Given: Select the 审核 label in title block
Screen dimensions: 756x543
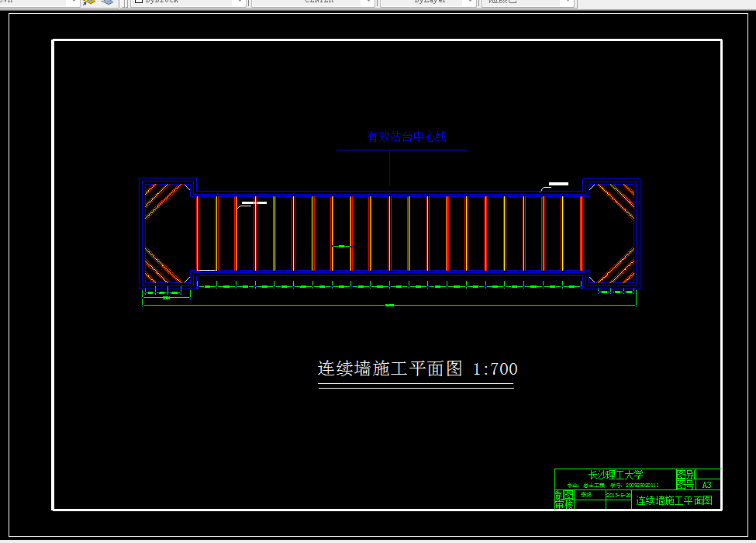Looking at the screenshot, I should 564,505.
